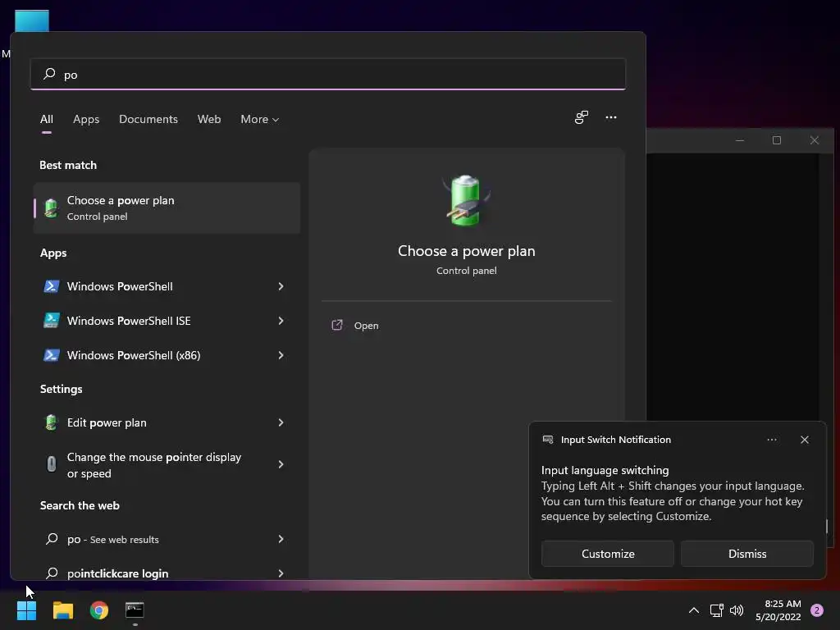Select the blue desktop icon at top-left

32,21
